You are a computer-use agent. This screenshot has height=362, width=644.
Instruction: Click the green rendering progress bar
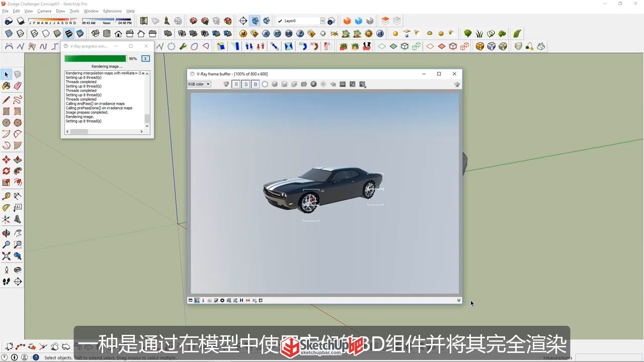[x=95, y=59]
